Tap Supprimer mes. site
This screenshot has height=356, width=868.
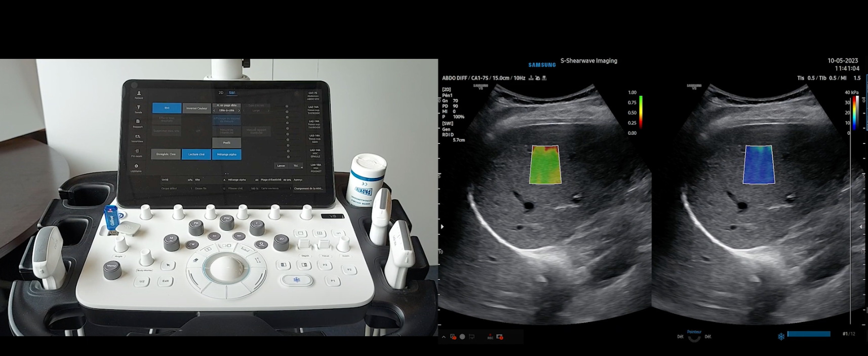point(167,131)
